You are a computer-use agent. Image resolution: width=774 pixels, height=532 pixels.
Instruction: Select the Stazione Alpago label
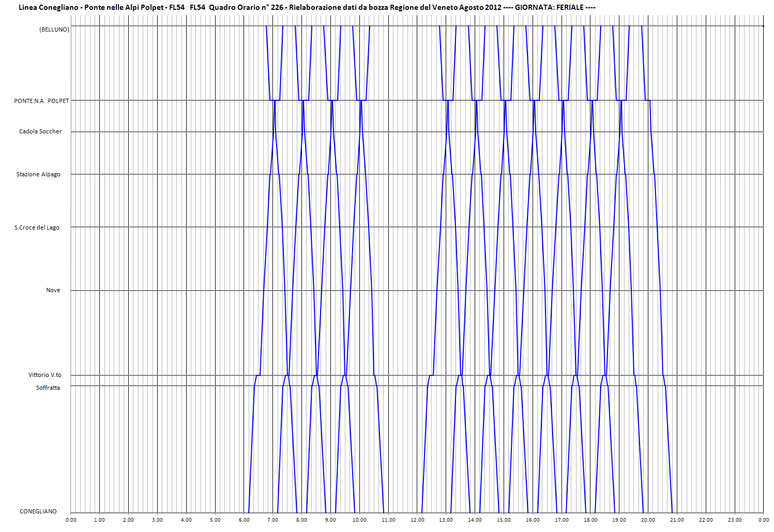pos(38,174)
